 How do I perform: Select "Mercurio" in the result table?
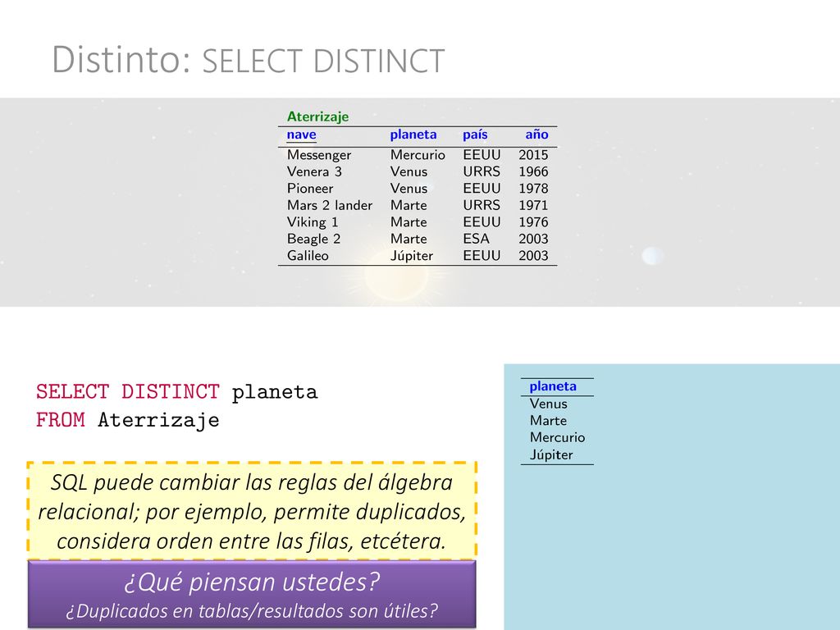click(x=557, y=438)
